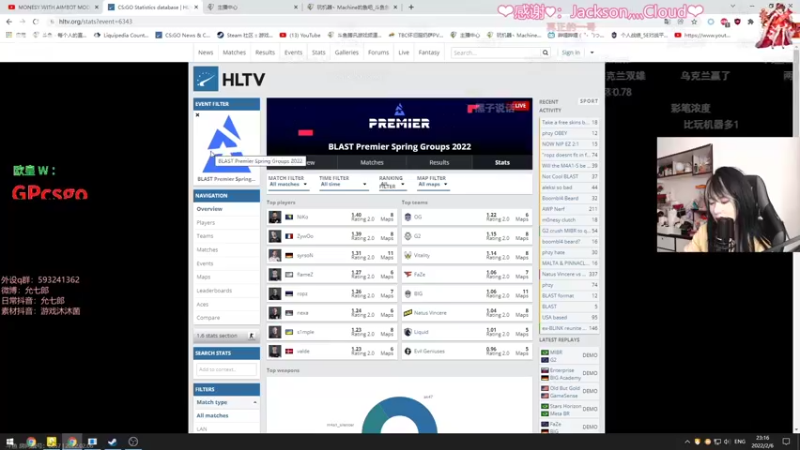Open Forums in the top site menu
Viewport: 800px width, 450px height.
point(378,53)
